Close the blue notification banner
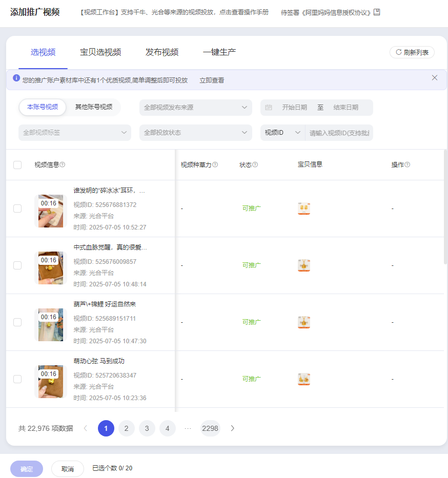Image resolution: width=448 pixels, height=478 pixels. point(435,78)
